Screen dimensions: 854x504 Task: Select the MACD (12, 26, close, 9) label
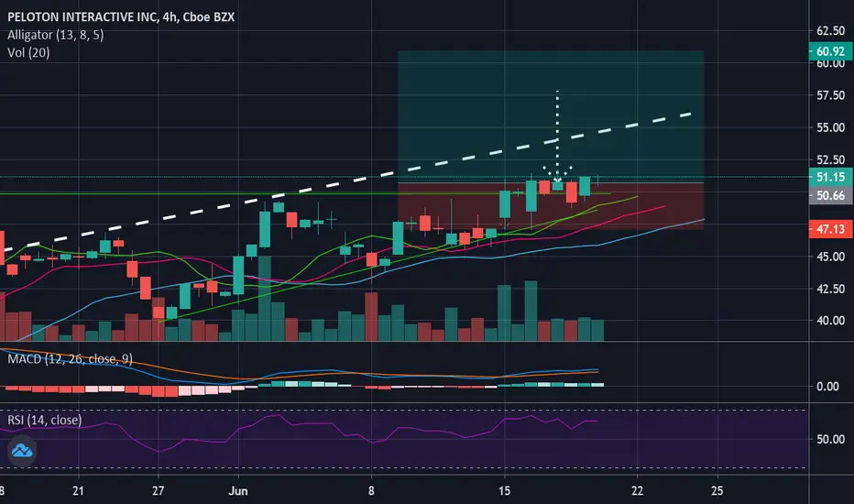[x=70, y=358]
